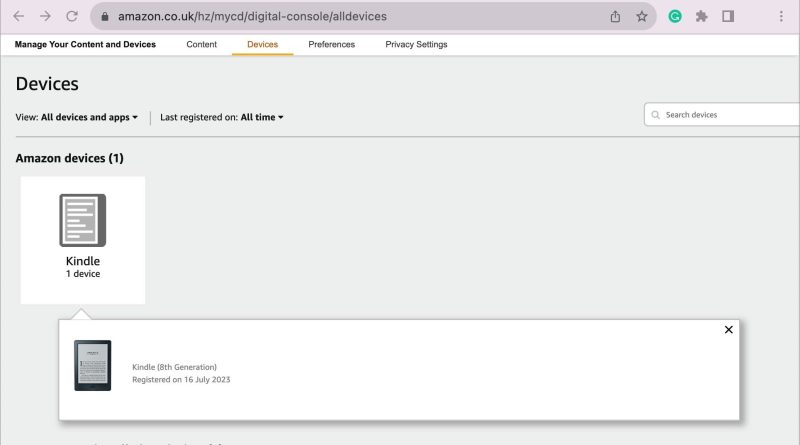This screenshot has height=445, width=800.
Task: Click the Kindle (8th Generation) label
Action: 174,367
